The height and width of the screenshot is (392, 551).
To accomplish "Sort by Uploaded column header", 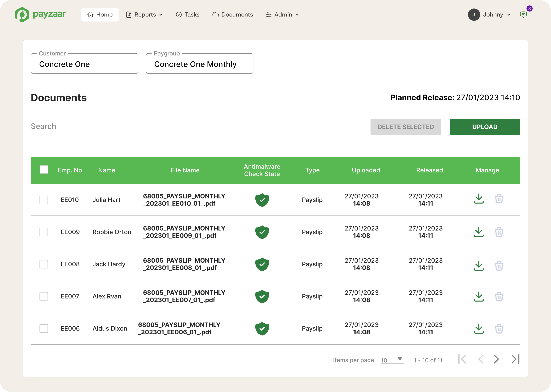I will (x=366, y=170).
